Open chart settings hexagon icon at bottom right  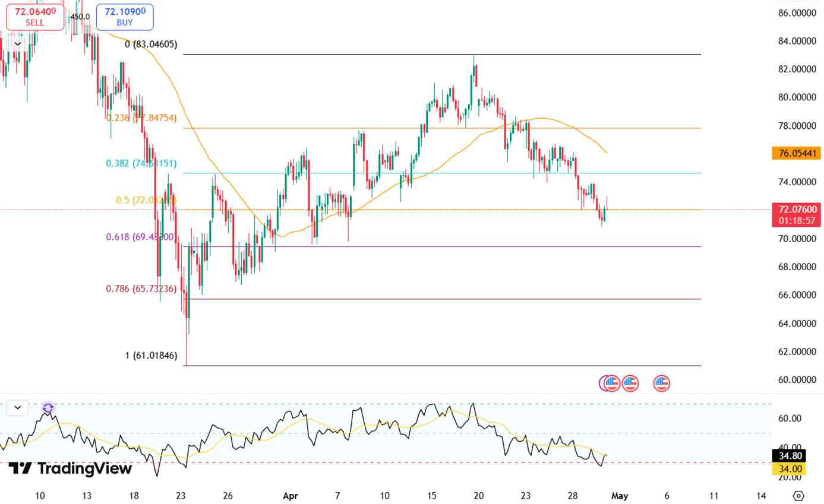pyautogui.click(x=798, y=496)
